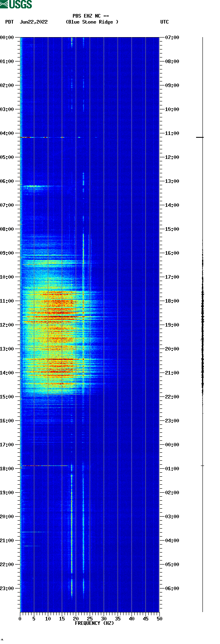Image resolution: width=220 pixels, height=644 pixels.
Task: Click the 25 Hz axis tick label
Action: click(90, 619)
